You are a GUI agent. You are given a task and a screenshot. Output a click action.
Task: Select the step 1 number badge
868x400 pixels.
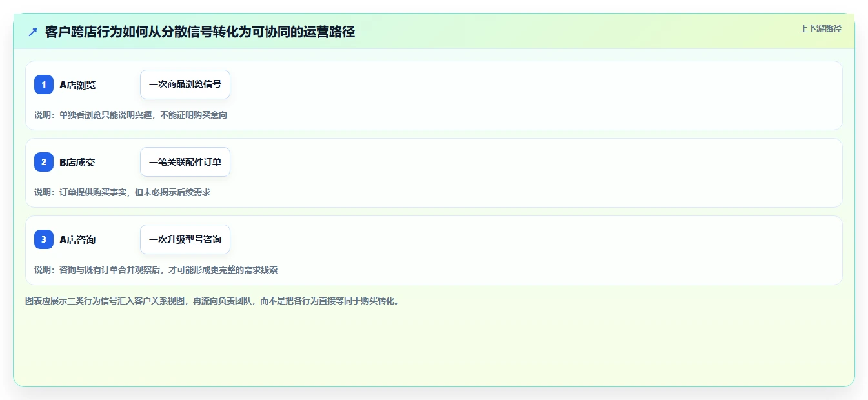pyautogui.click(x=44, y=85)
